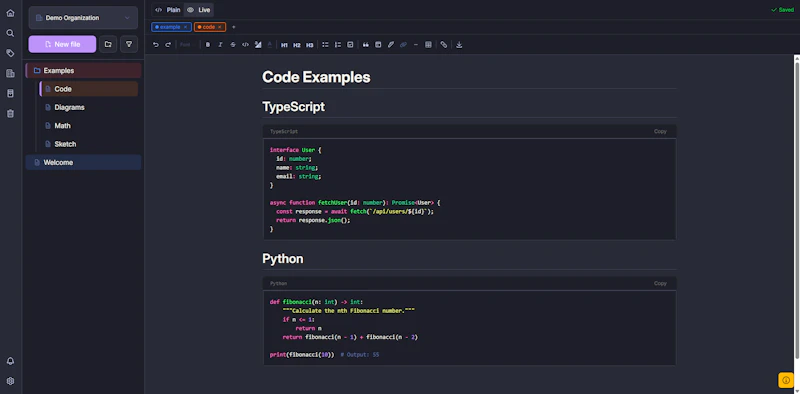Open the highlight color tool
The height and width of the screenshot is (394, 800).
tap(258, 45)
